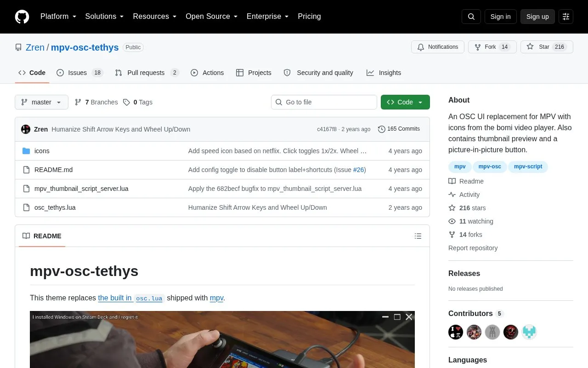Open the Projects tab
Screen dimensions: 588x368
click(254, 73)
